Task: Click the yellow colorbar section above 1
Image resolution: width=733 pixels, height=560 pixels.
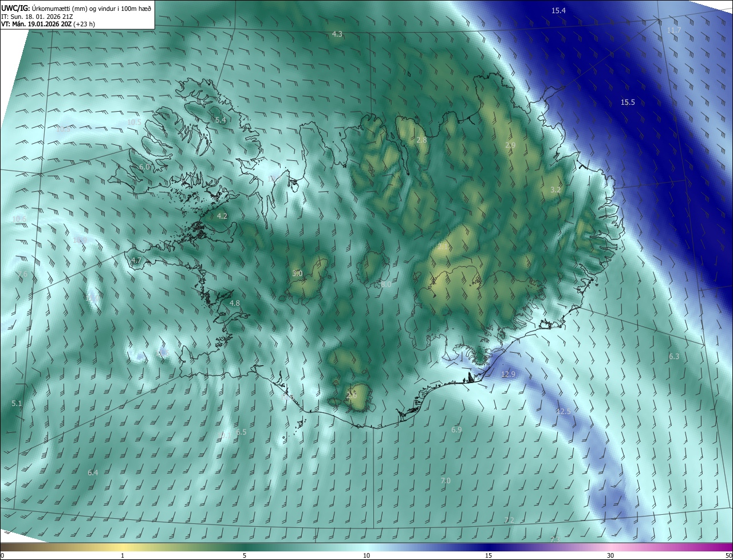Action: [x=123, y=547]
